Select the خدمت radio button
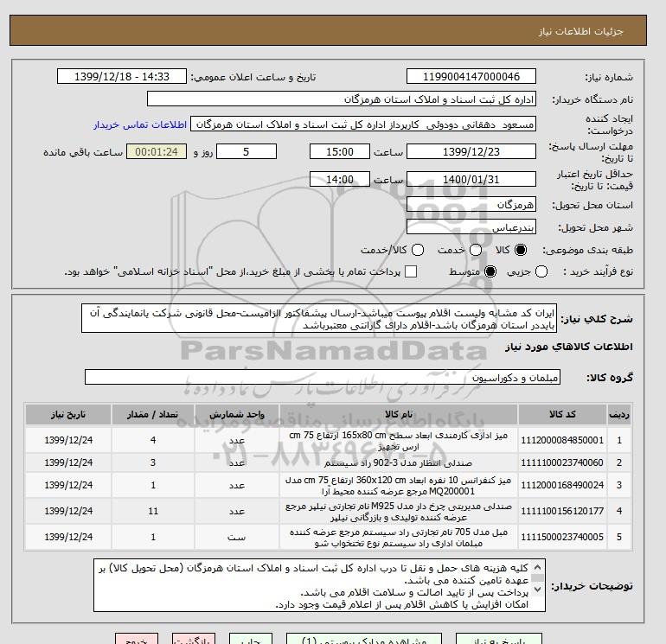This screenshot has width=666, height=644. coord(476,250)
